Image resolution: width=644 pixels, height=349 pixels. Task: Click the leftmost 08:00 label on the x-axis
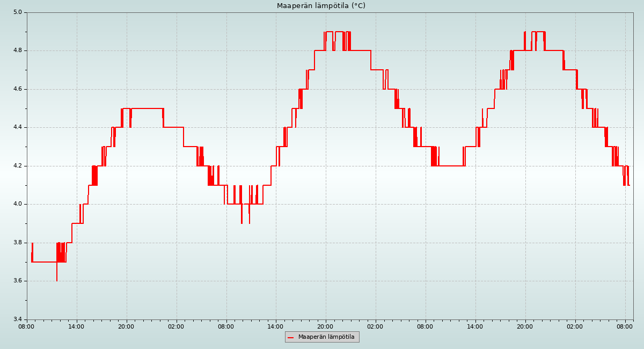(27, 326)
